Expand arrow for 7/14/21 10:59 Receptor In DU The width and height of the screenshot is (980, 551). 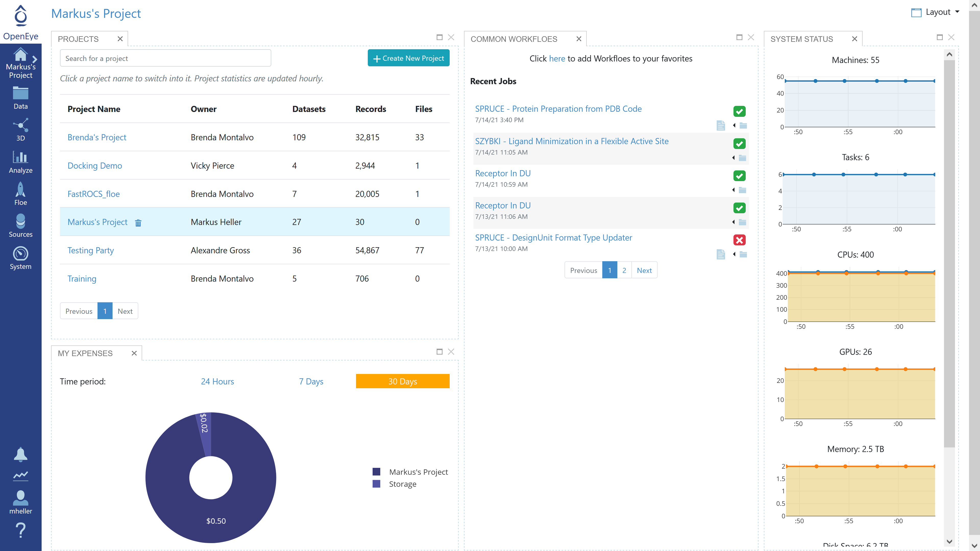tap(733, 190)
